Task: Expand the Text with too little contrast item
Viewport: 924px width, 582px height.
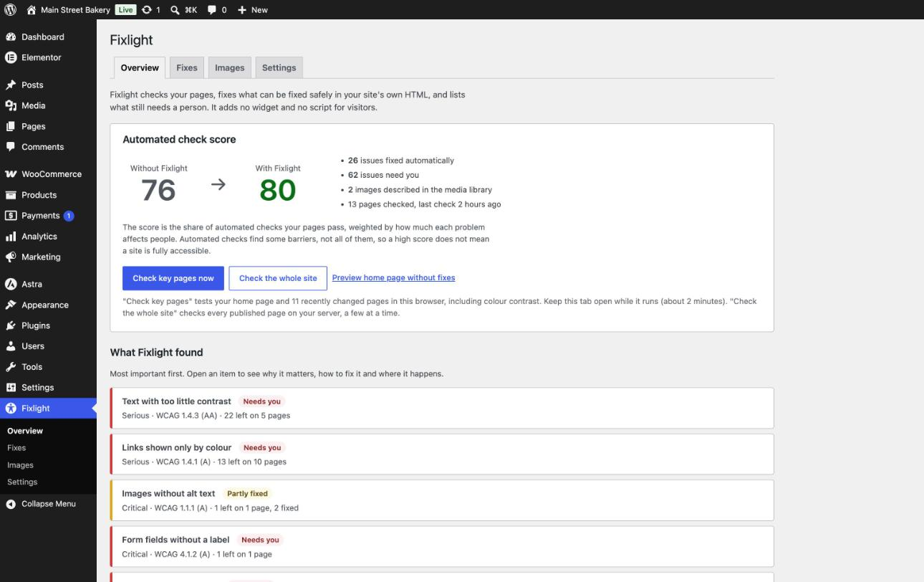Action: tap(442, 408)
